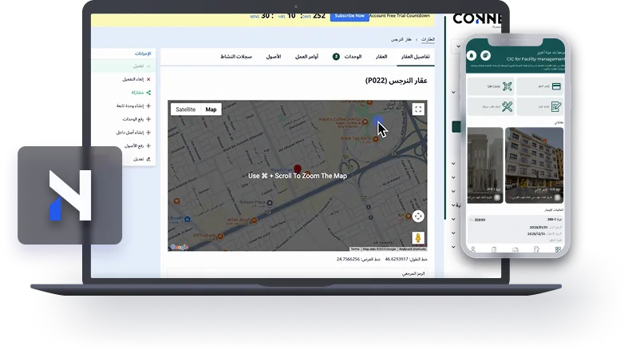Select the Map view type button
Viewport: 644px width, 354px height.
[211, 109]
